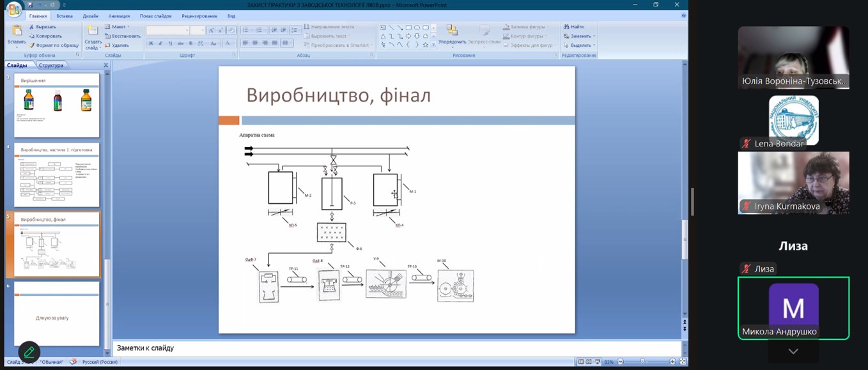Click the green pencil annotation button
Viewport: 868px width, 370px height.
click(29, 352)
